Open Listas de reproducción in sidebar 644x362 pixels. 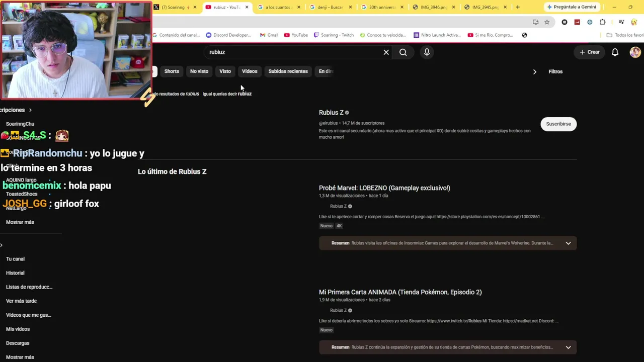point(29,287)
